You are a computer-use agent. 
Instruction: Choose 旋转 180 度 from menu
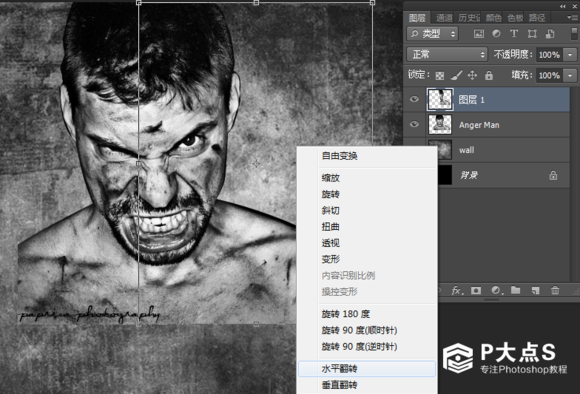pyautogui.click(x=367, y=314)
